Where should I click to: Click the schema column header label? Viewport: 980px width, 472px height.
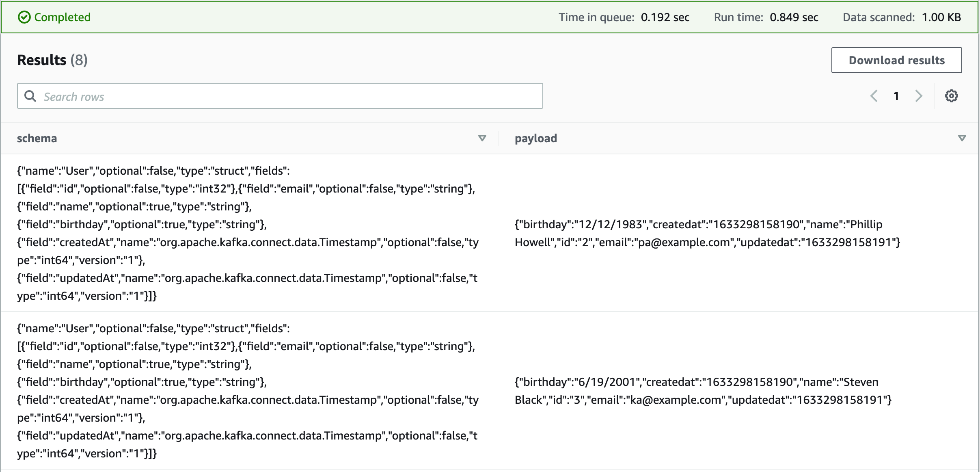pos(37,138)
